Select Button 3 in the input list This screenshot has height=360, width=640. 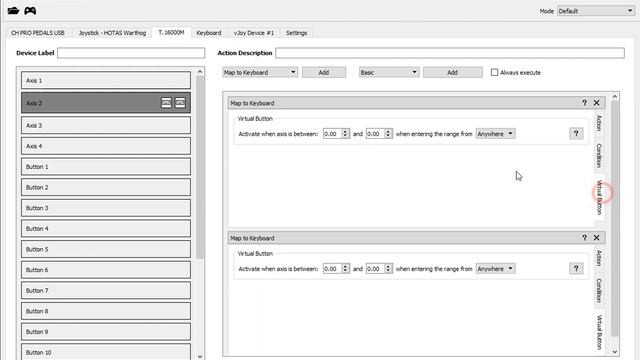[106, 208]
